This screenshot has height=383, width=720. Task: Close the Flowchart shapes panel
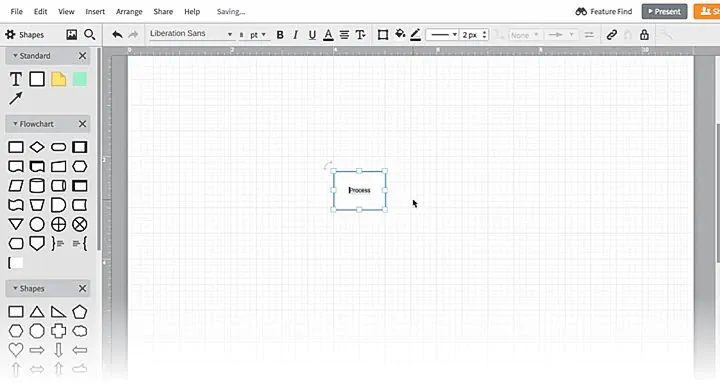(82, 124)
